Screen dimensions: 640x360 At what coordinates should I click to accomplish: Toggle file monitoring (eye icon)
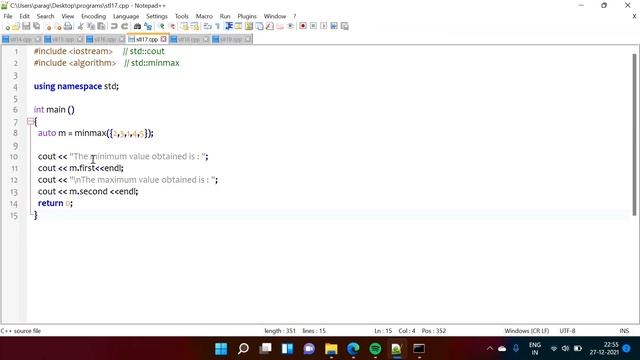(291, 27)
